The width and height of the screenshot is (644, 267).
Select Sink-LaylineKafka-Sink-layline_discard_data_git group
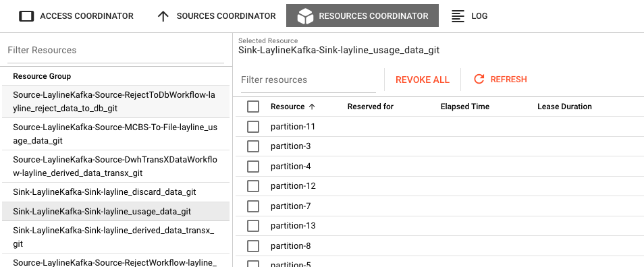click(115, 192)
